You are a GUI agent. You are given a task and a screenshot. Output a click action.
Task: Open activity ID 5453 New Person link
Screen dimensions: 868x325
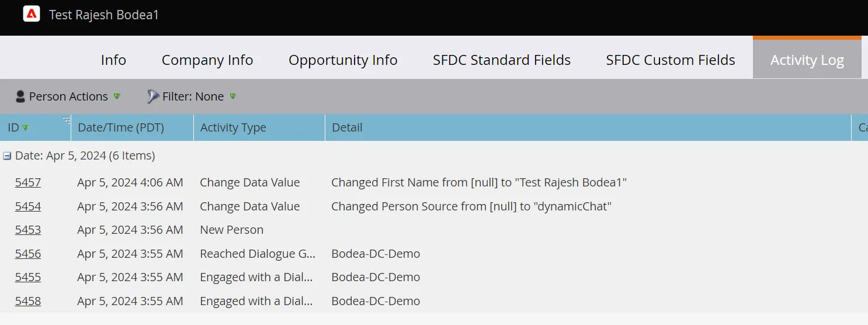tap(28, 230)
